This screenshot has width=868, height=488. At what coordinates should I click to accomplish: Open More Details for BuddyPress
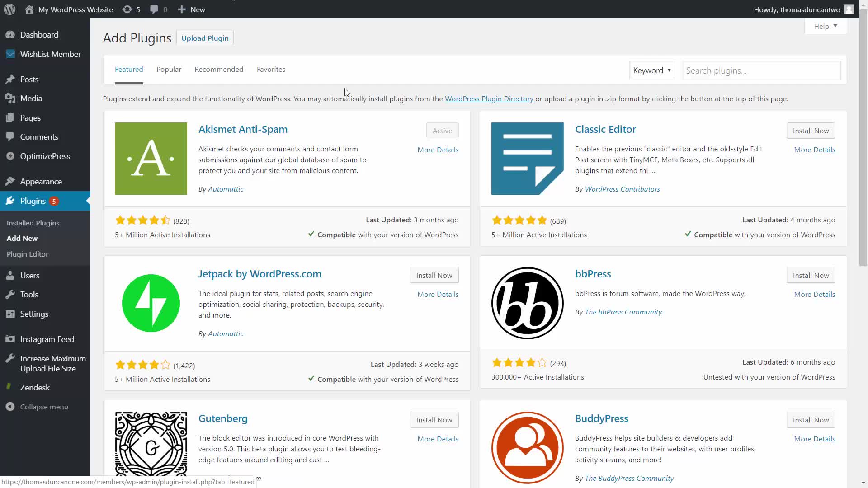point(814,439)
